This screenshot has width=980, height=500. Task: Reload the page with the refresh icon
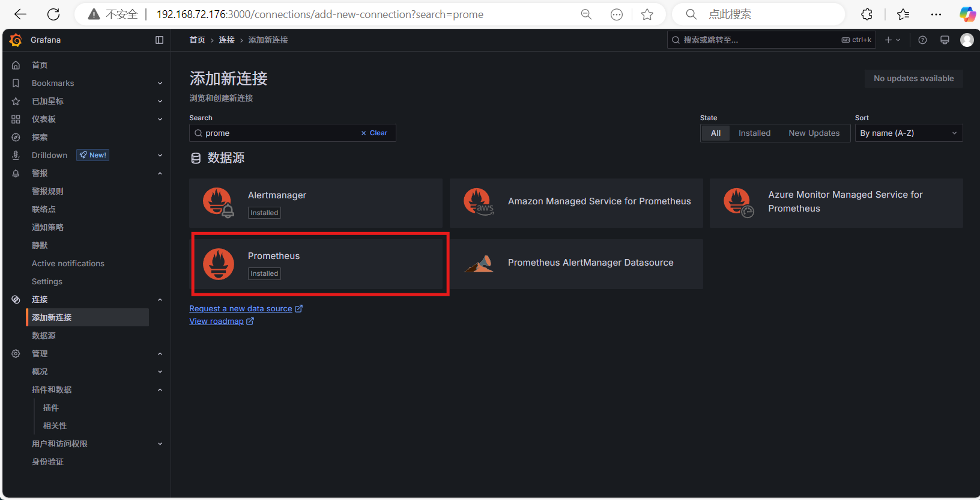pos(53,14)
